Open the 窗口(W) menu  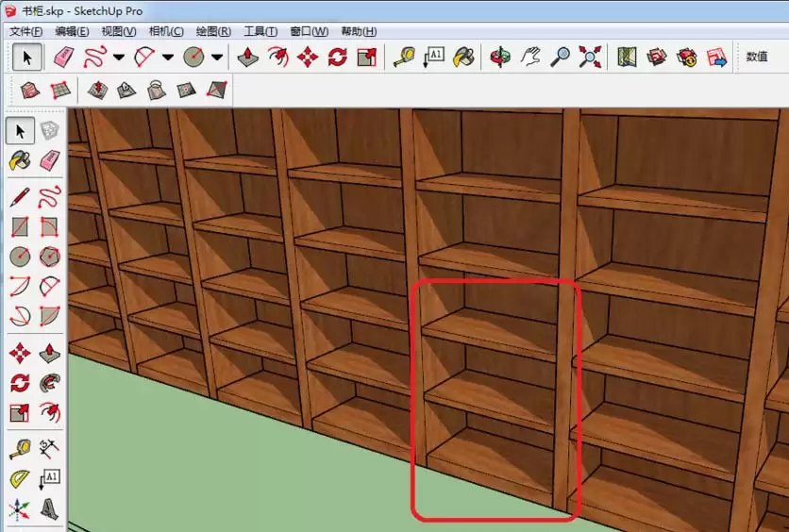pos(309,32)
